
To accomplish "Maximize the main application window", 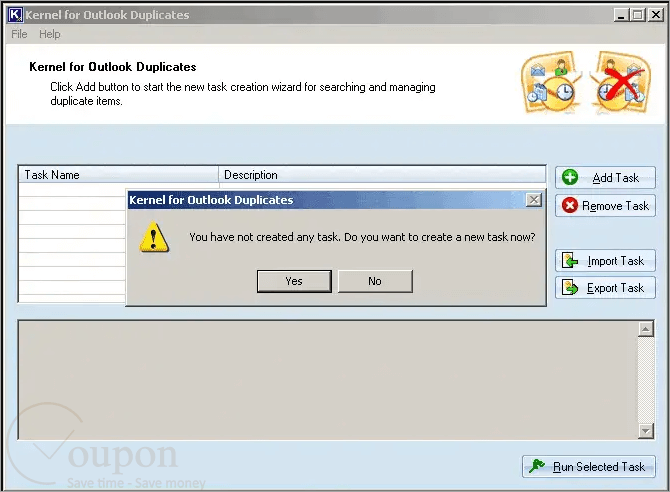I will (x=637, y=15).
